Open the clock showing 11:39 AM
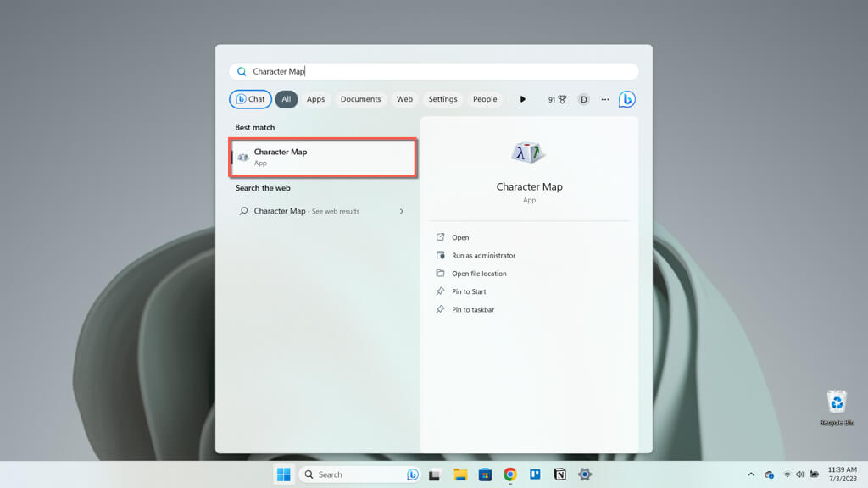Screen dimensions: 868x488 tap(842, 474)
